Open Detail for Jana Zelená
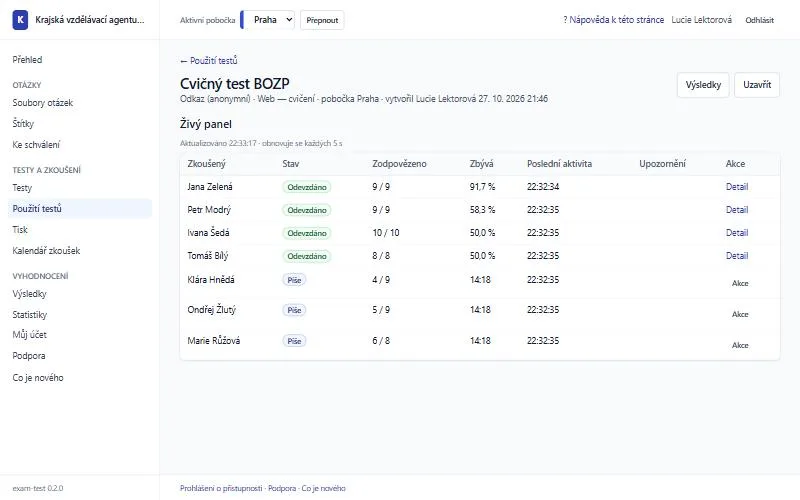This screenshot has width=800, height=500. [737, 187]
